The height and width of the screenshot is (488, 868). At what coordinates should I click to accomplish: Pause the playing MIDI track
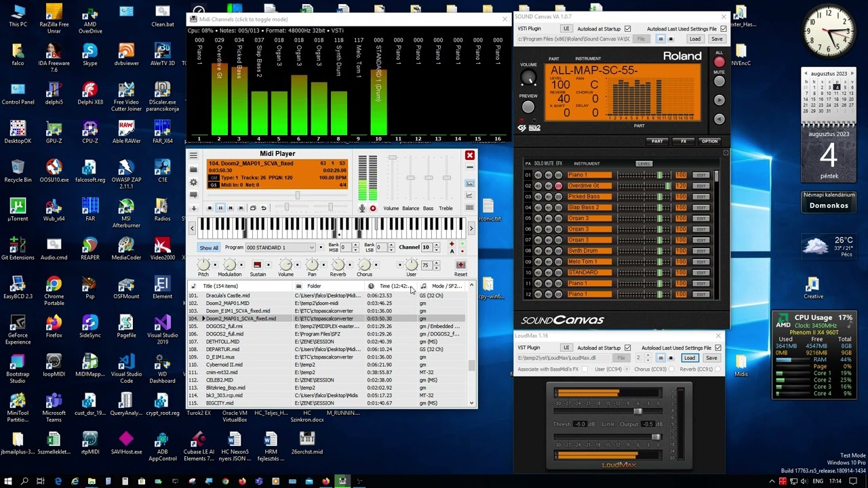[x=220, y=208]
